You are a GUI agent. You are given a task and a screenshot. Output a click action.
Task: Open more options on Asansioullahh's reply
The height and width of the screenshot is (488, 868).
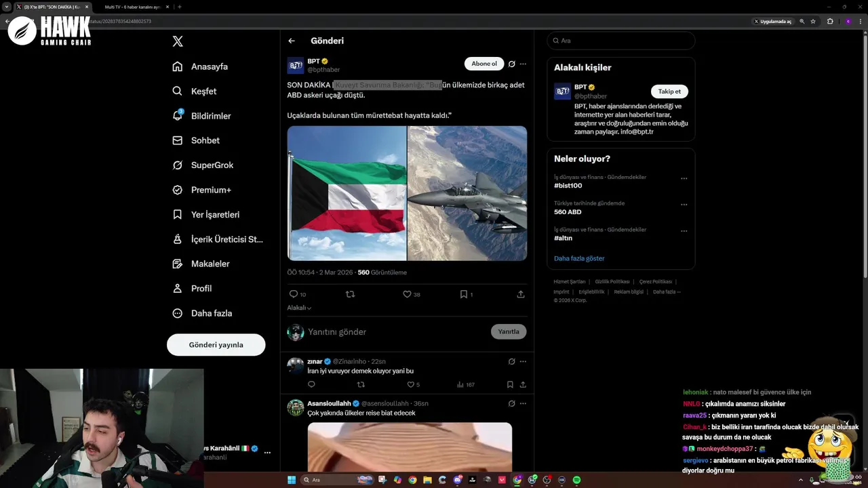pos(523,403)
